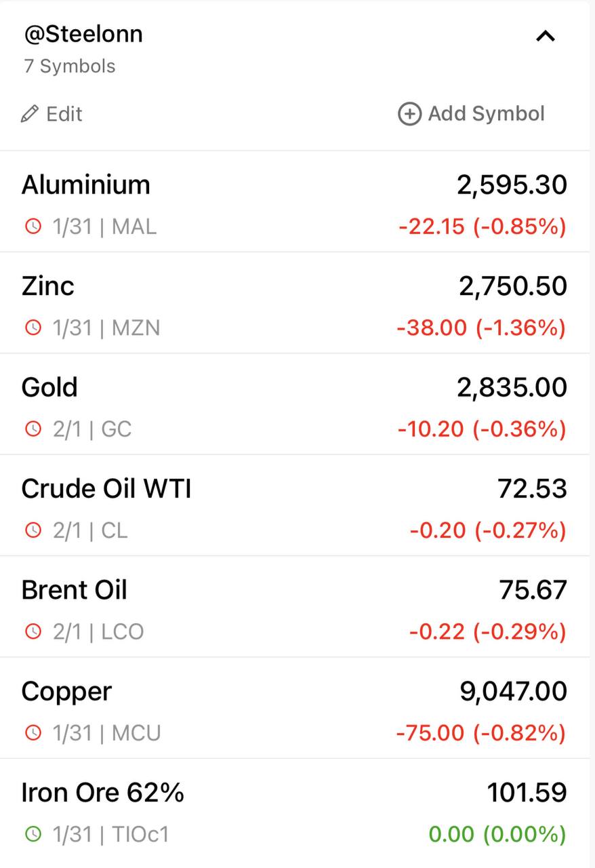Select the Brent Oil listing
595x868 pixels.
pos(295,607)
